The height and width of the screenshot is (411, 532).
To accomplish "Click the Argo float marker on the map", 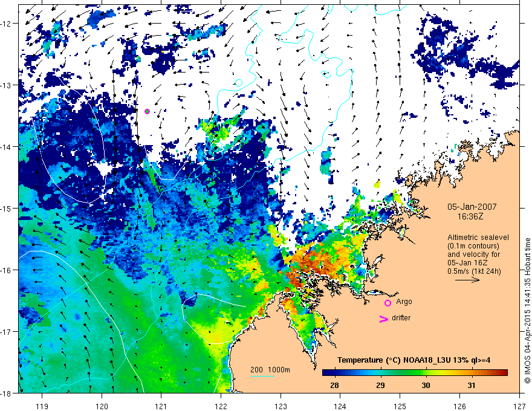I will [x=147, y=111].
